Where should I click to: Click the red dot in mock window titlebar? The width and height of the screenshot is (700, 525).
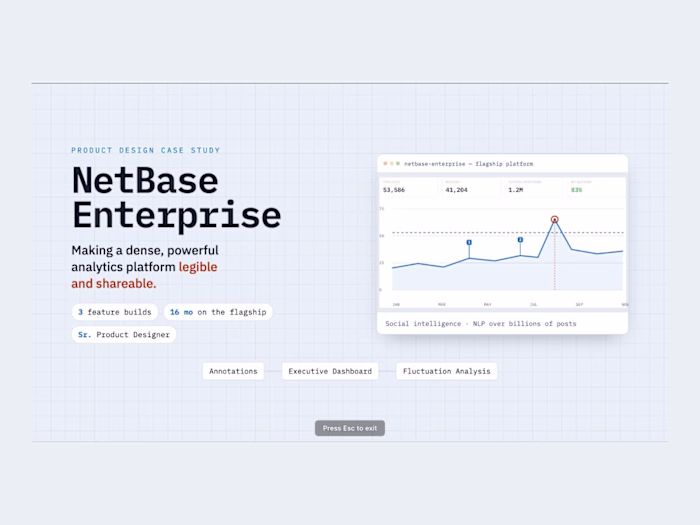point(385,164)
